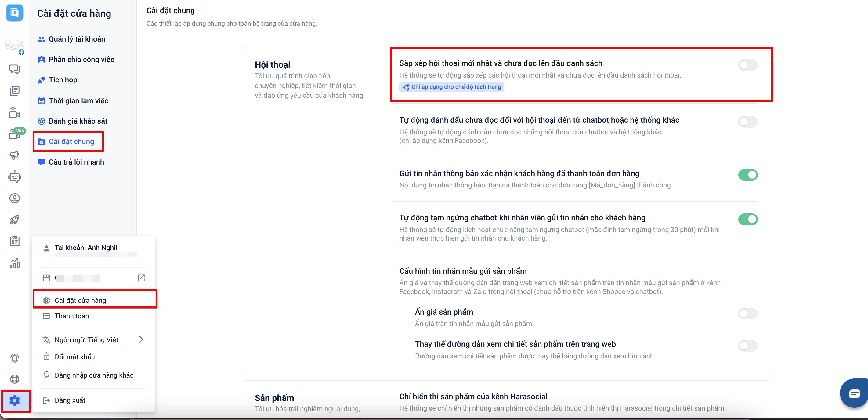The height and width of the screenshot is (420, 868).
Task: Click Đăng xuất to log out
Action: (70, 400)
